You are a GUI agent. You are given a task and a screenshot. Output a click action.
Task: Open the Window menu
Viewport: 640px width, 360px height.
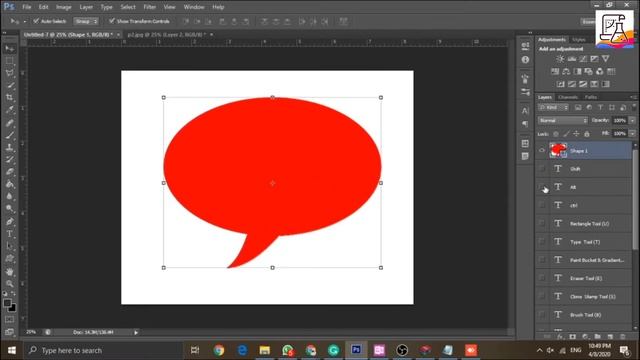194,7
